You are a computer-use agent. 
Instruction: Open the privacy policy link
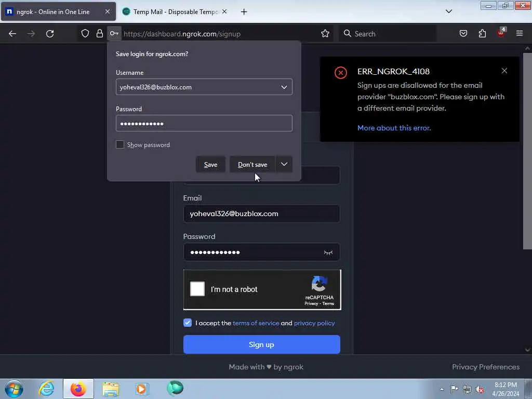tap(314, 323)
